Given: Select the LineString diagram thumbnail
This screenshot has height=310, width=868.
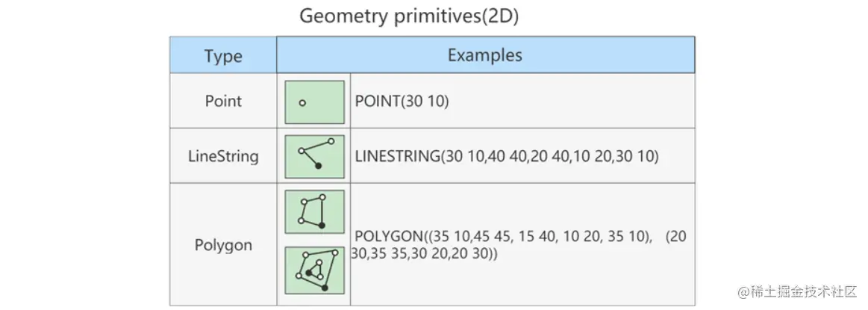Looking at the screenshot, I should click(x=314, y=156).
